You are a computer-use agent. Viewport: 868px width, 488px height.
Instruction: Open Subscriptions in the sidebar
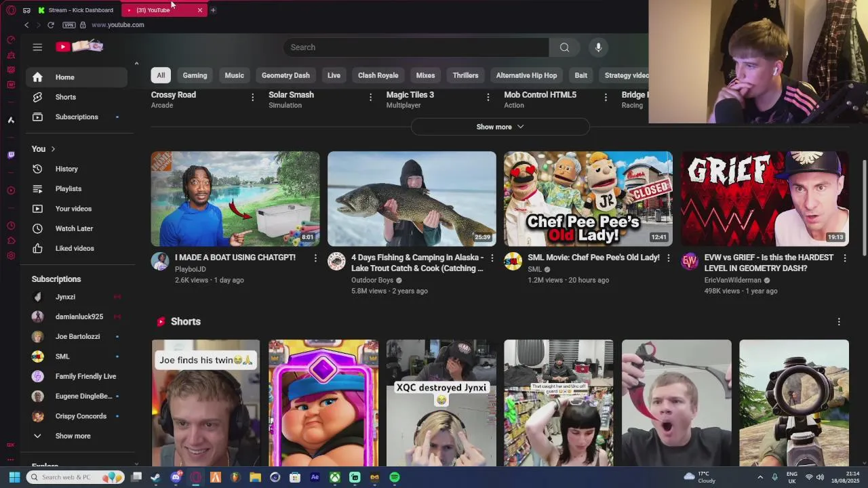click(x=76, y=117)
